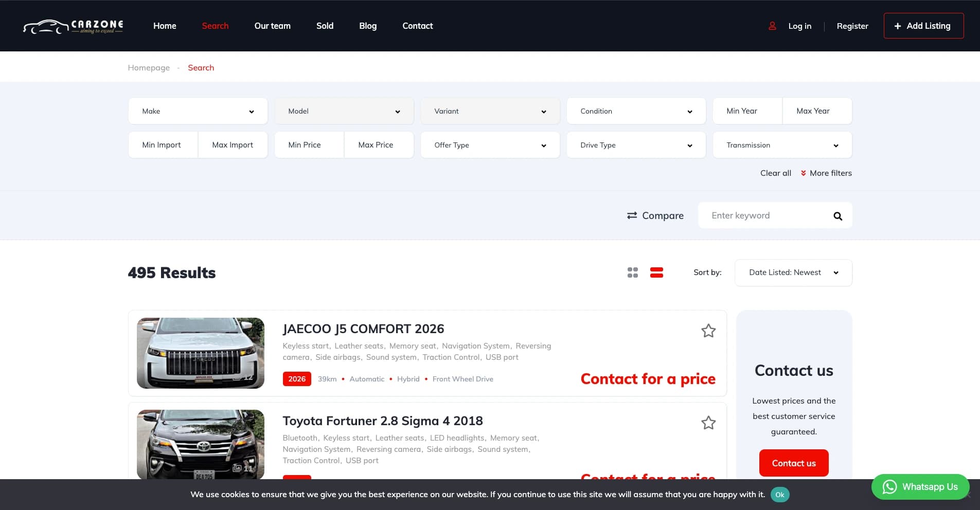
Task: Open the Whatsapp Us chat button
Action: pos(920,487)
